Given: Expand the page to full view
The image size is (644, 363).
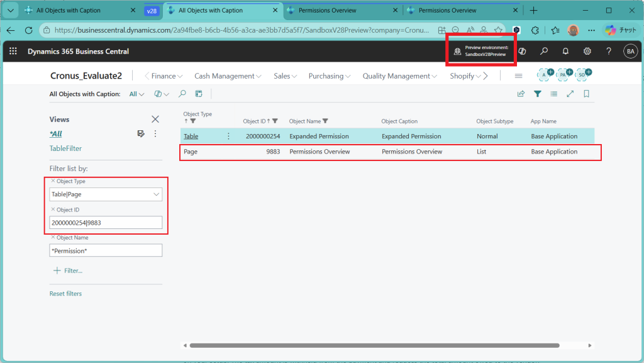Looking at the screenshot, I should click(x=570, y=94).
